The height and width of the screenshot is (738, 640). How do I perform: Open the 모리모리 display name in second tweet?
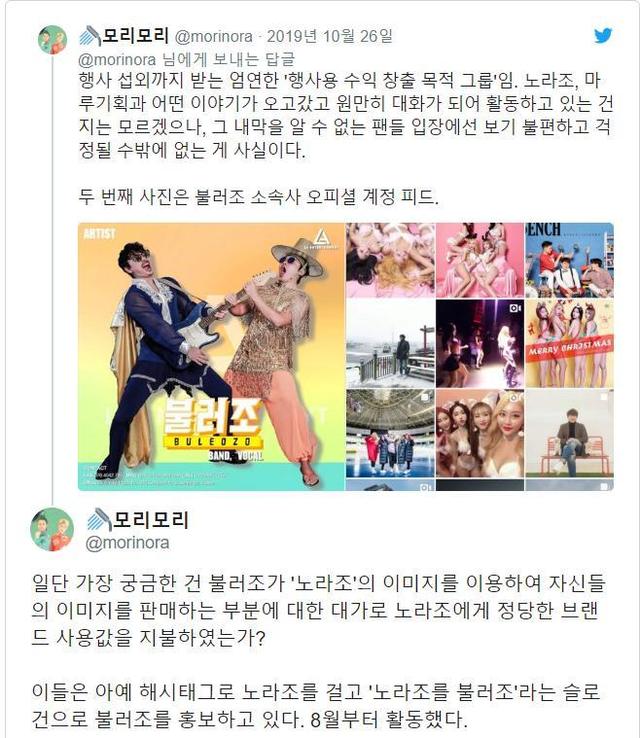coord(151,520)
